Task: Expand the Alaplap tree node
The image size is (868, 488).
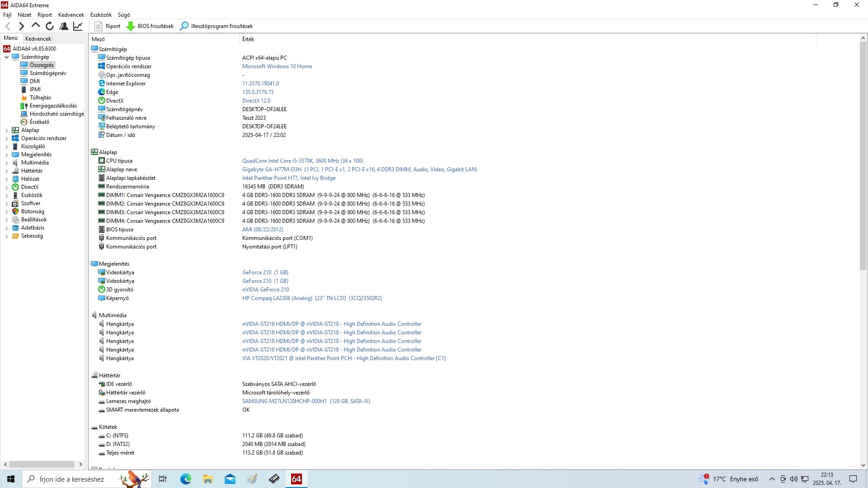Action: tap(6, 130)
